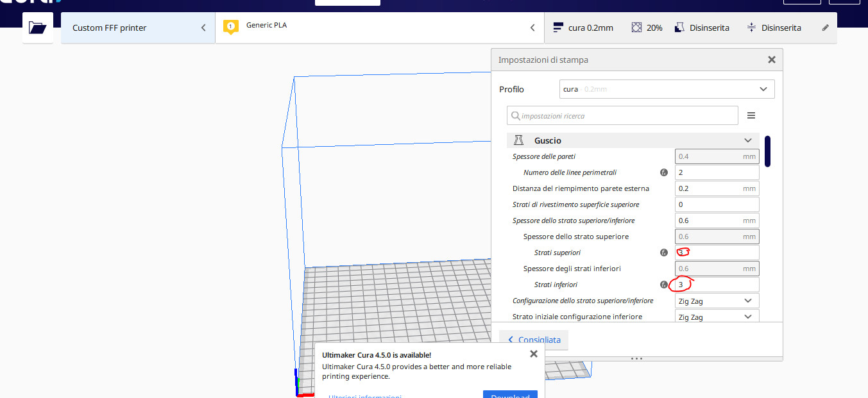Click the 'Impostazioni di stampa' panel title
This screenshot has height=398, width=868.
point(543,60)
